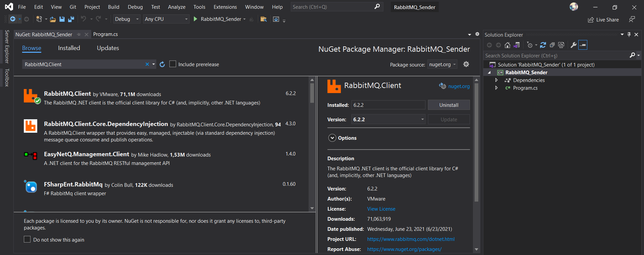
Task: Check the Do not show this again box
Action: [27, 240]
